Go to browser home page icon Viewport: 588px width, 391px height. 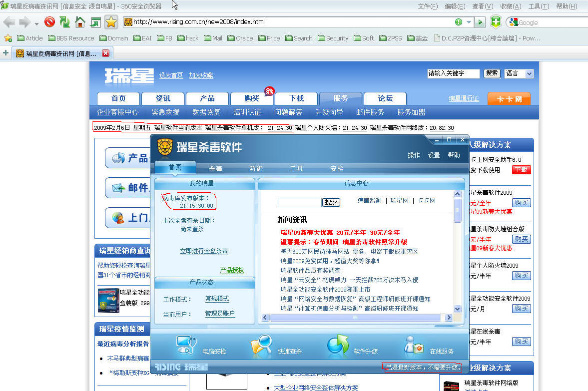(x=79, y=22)
